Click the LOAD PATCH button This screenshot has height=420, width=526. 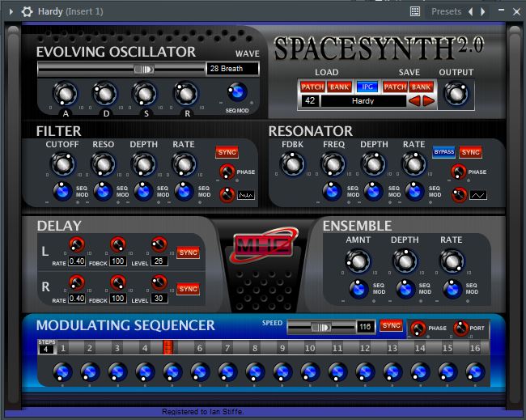(x=312, y=87)
